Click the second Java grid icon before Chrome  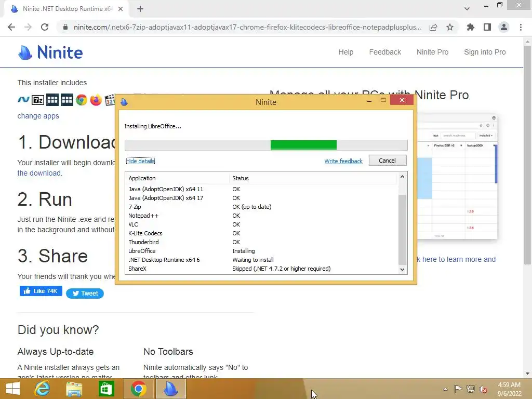(67, 100)
